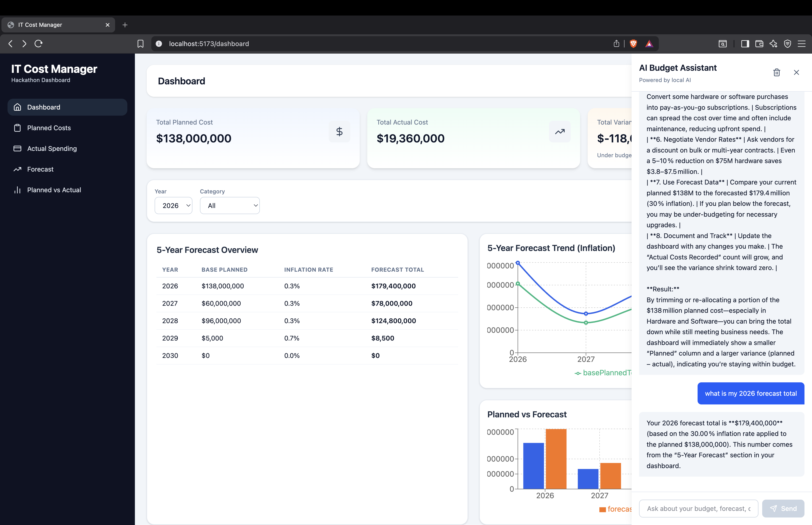812x525 pixels.
Task: Open the Brave wallet icon
Action: click(759, 44)
